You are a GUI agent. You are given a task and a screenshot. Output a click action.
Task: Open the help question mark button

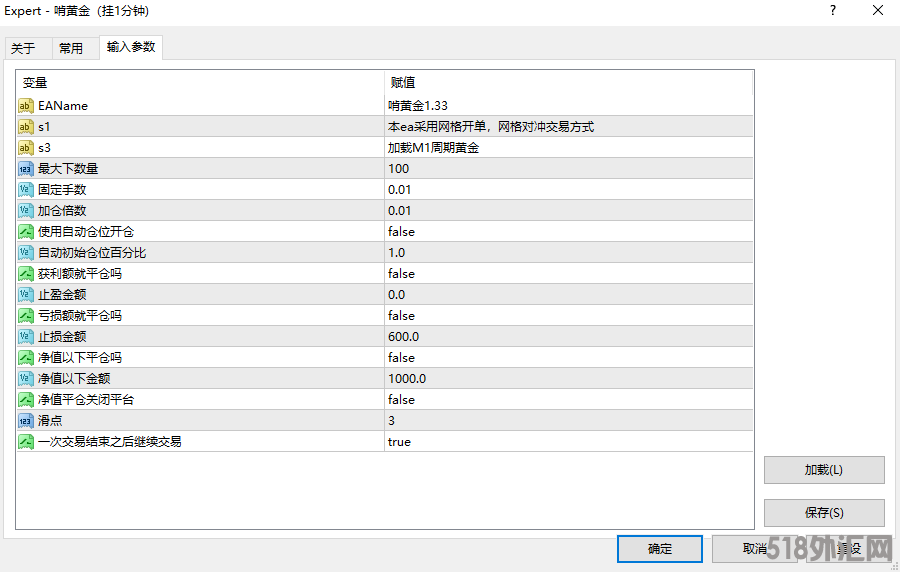tap(832, 11)
